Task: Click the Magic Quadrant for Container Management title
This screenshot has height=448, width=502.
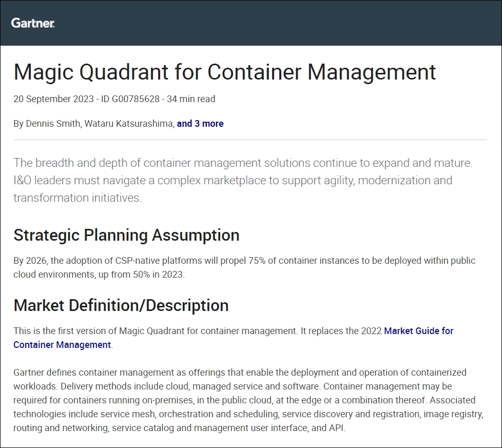Action: 225,72
